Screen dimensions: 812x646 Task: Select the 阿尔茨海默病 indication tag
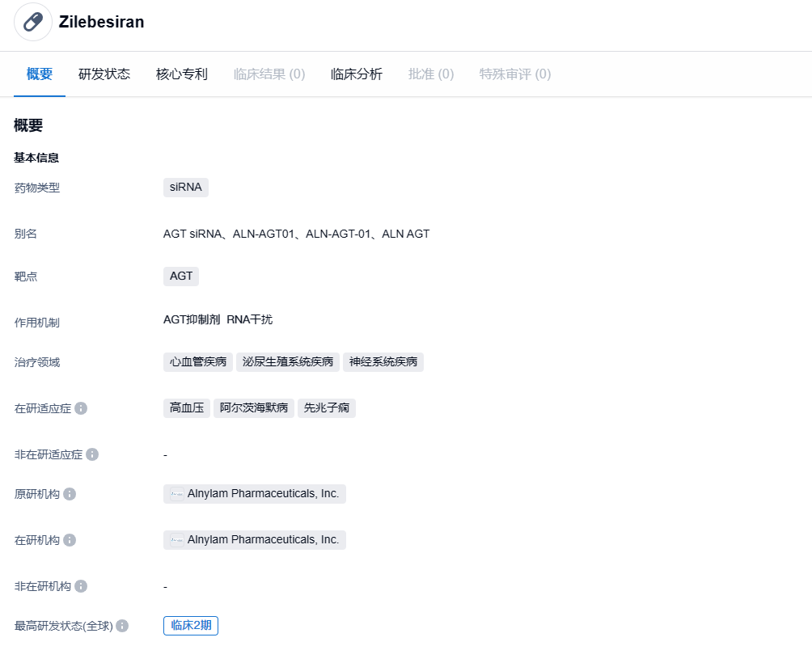pyautogui.click(x=254, y=408)
